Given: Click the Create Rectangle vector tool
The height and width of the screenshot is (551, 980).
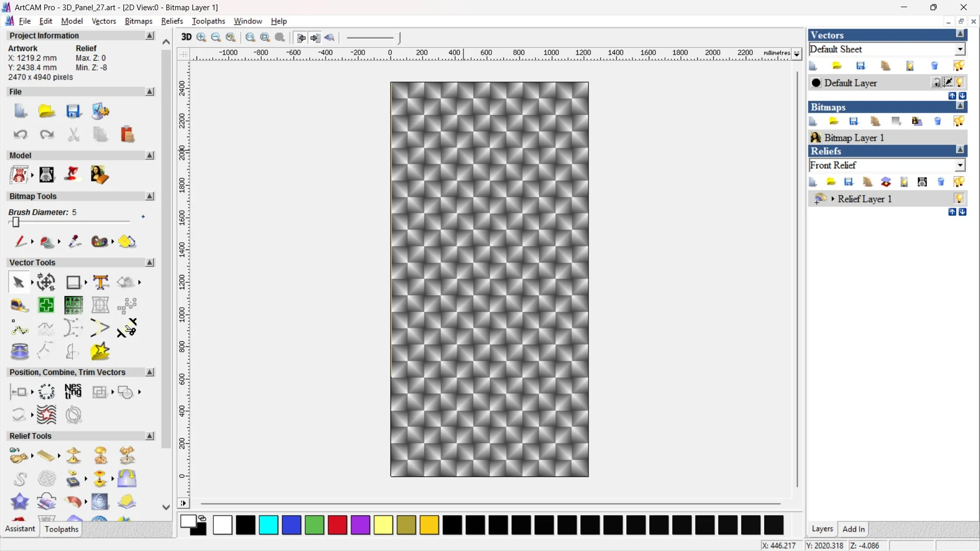Looking at the screenshot, I should 73,282.
